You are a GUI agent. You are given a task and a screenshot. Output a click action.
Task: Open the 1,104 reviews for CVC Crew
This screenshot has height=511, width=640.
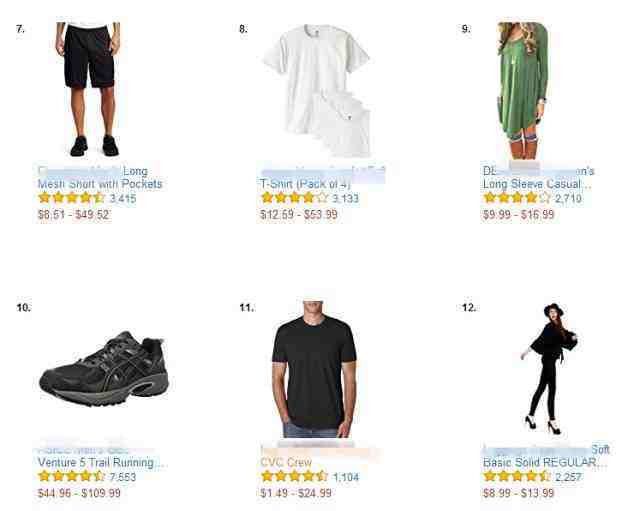[x=346, y=477]
